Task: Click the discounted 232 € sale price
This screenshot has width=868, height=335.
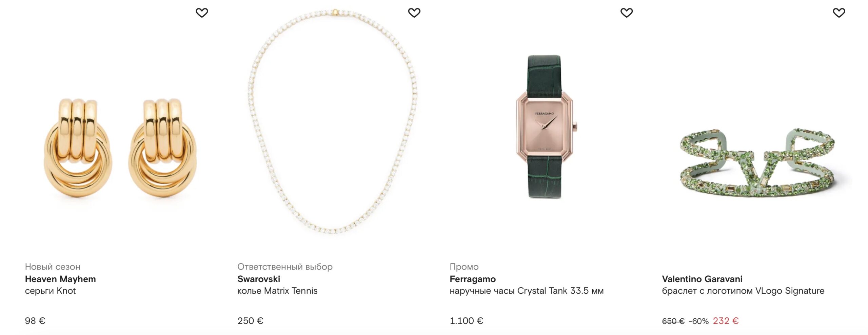Action: [726, 321]
